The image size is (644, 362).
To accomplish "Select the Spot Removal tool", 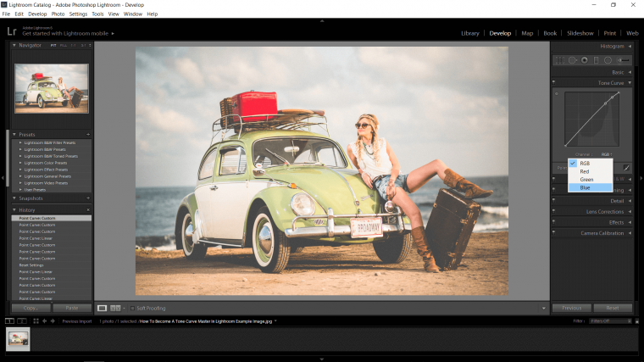I will coord(572,60).
